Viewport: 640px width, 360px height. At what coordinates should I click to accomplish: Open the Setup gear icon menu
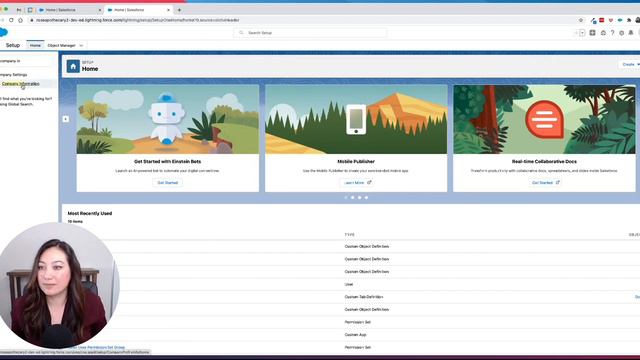pos(622,33)
